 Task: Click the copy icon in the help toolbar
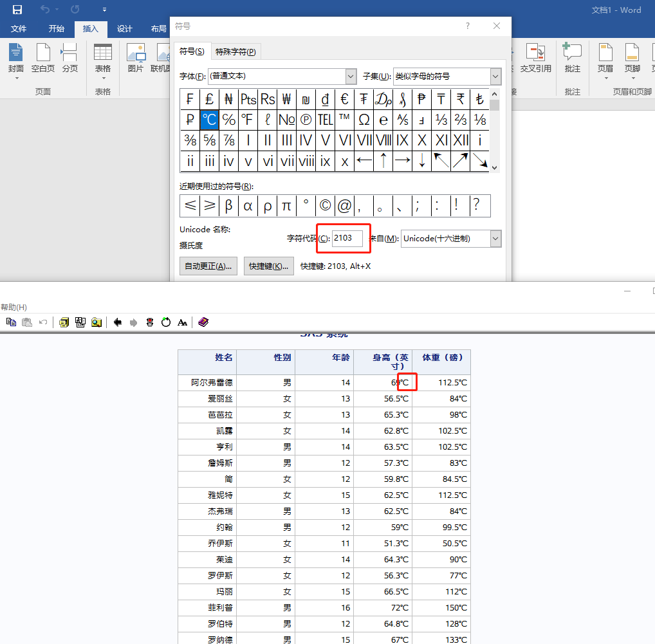(x=11, y=322)
